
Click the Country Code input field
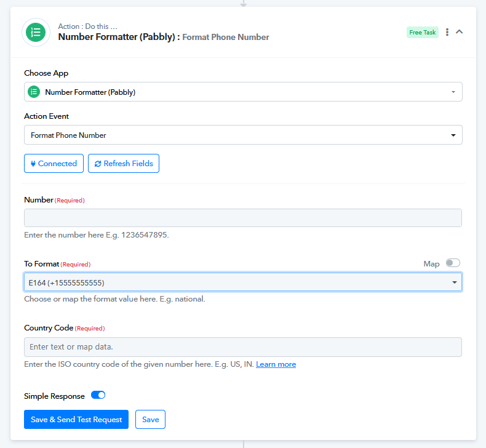coord(243,347)
